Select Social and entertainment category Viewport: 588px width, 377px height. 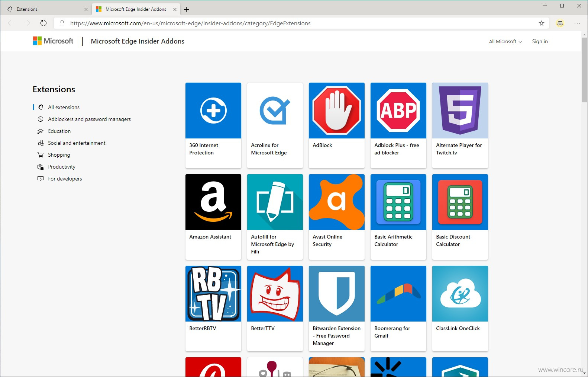[77, 143]
